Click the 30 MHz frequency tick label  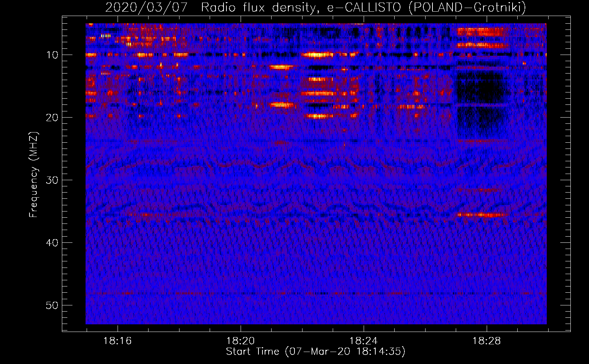click(x=52, y=180)
